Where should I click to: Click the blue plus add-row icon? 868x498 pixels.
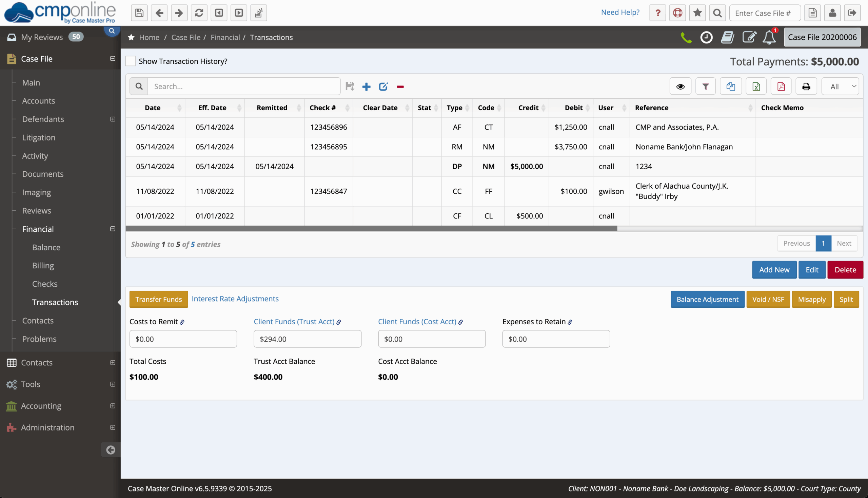click(366, 87)
